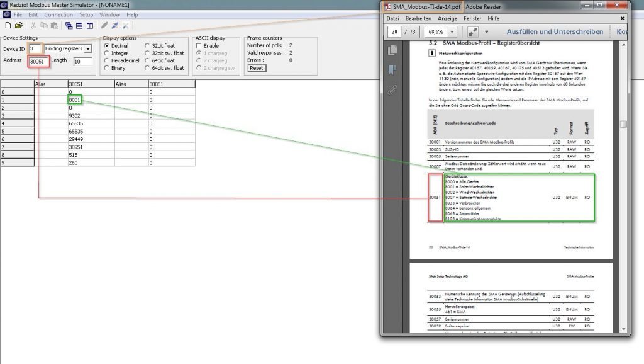Click the Connect plug toolbar icon
Screen dimensions: 644x364
pos(115,25)
